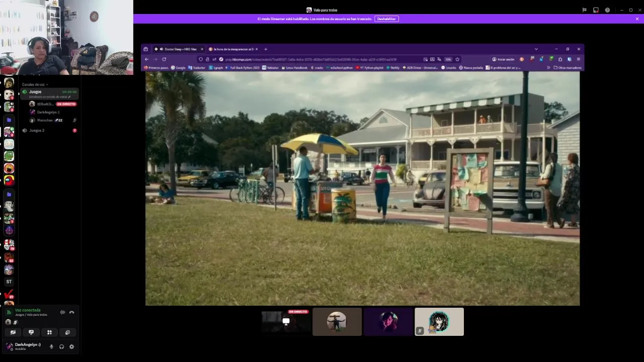This screenshot has height=362, width=644.
Task: Open the red checkmark server icon
Action: click(x=9, y=294)
